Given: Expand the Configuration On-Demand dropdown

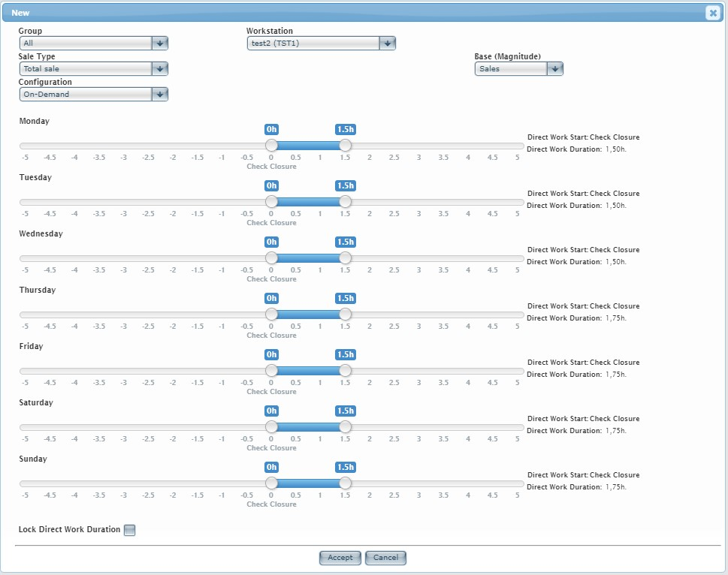Looking at the screenshot, I should pyautogui.click(x=159, y=95).
